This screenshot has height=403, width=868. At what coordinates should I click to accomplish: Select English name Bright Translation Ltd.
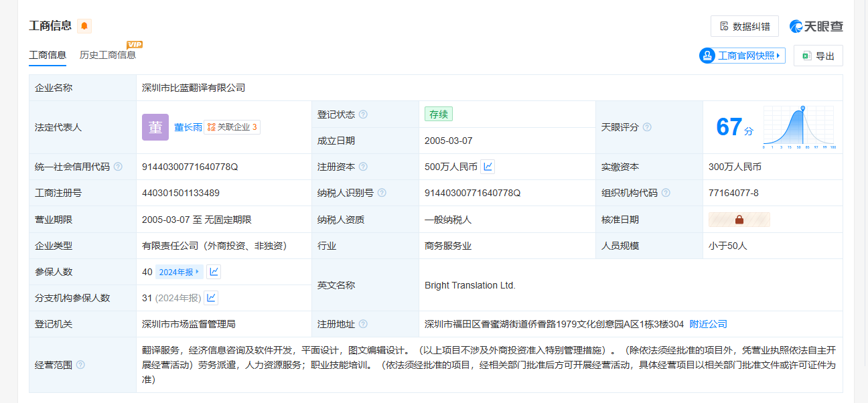pyautogui.click(x=470, y=285)
